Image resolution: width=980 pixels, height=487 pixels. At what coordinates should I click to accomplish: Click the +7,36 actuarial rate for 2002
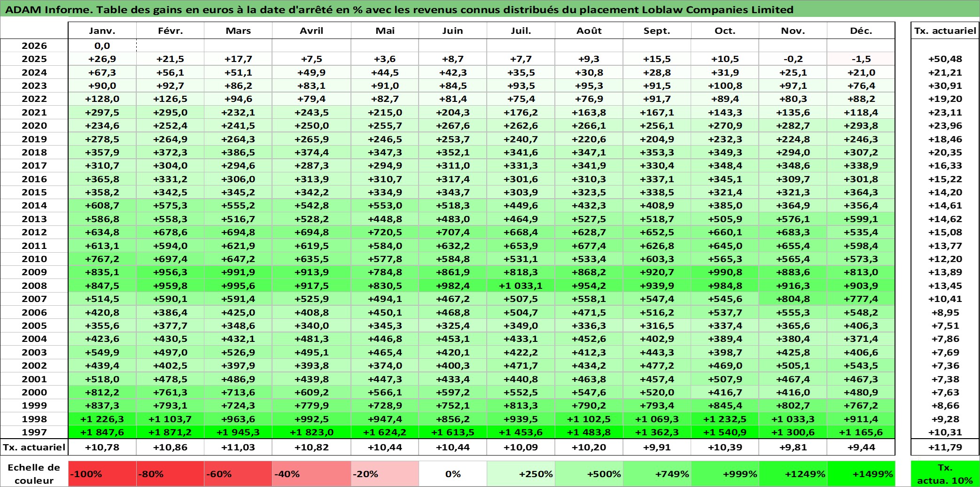tap(945, 365)
